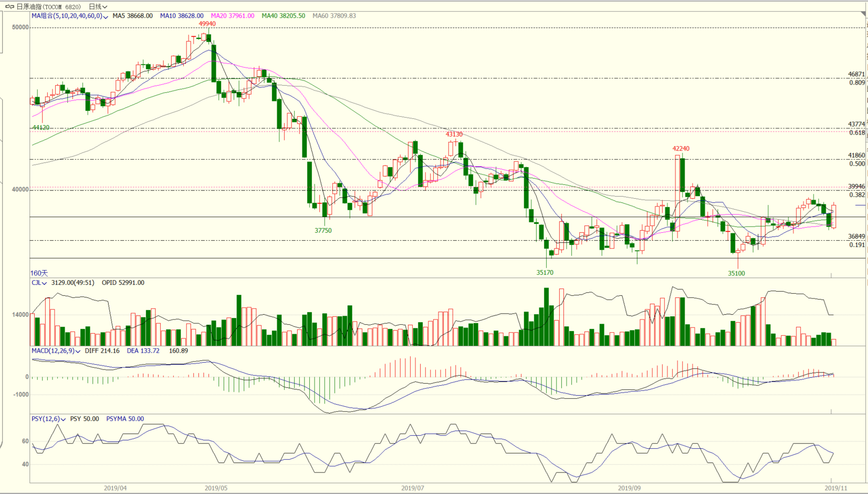Click the 0.618 Fibonacci ratio label

pyautogui.click(x=857, y=133)
